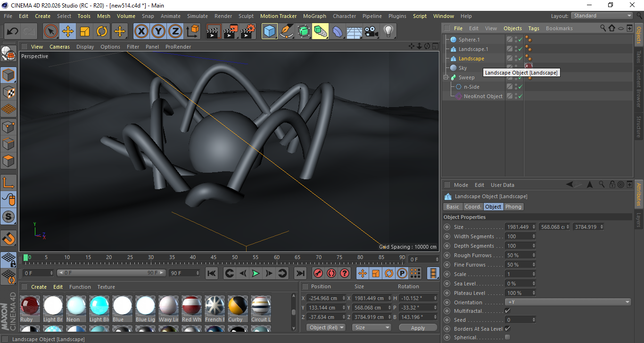Toggle n-Side object enabled checkmark
The image size is (644, 343).
pos(520,87)
